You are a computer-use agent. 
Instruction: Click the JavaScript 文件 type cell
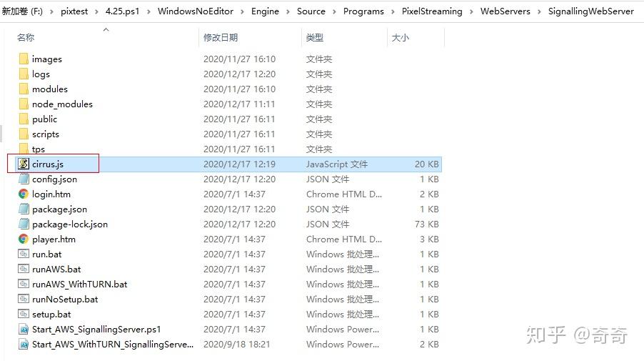[337, 164]
